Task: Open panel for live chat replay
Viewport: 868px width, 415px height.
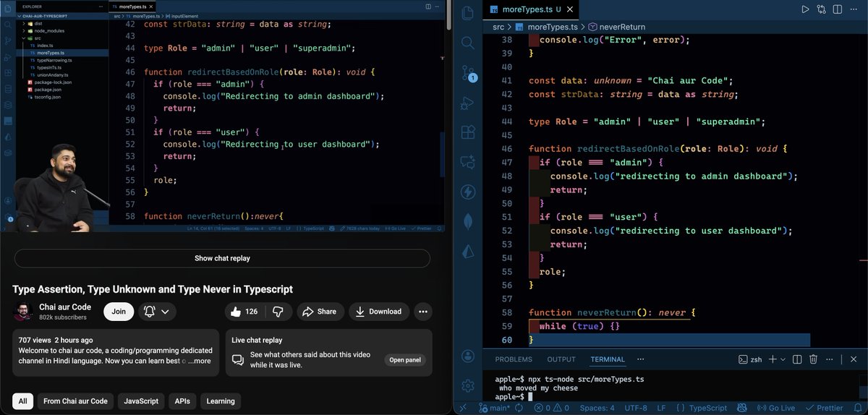Action: (x=405, y=360)
